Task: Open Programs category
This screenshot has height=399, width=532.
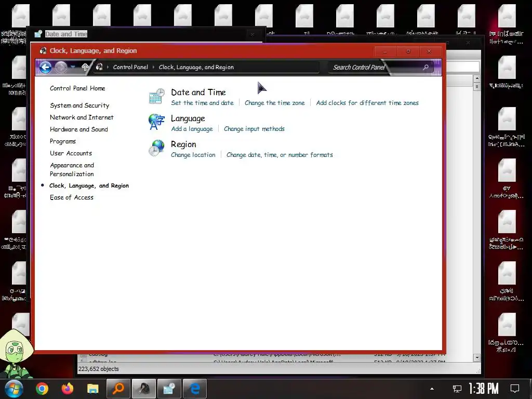Action: click(x=63, y=141)
